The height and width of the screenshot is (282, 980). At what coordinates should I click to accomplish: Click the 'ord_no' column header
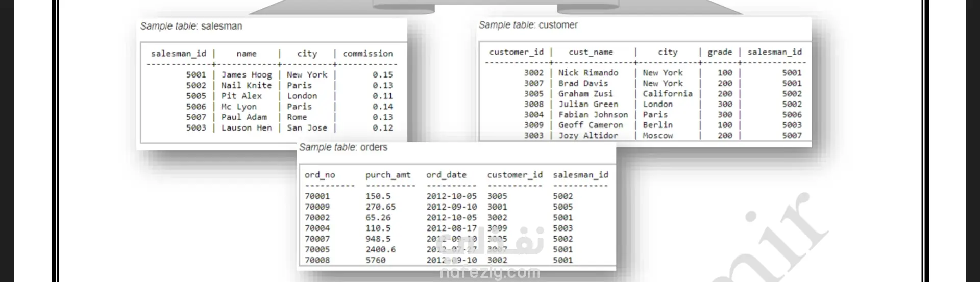pyautogui.click(x=320, y=175)
